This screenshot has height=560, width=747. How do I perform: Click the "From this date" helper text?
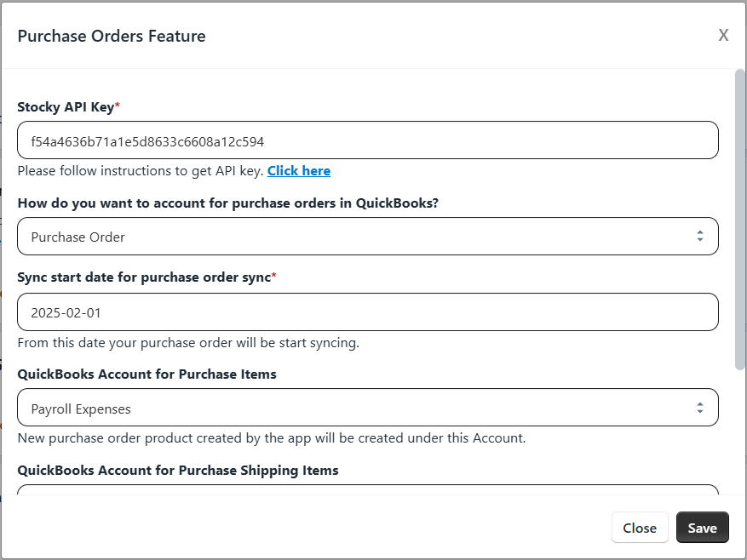click(188, 343)
